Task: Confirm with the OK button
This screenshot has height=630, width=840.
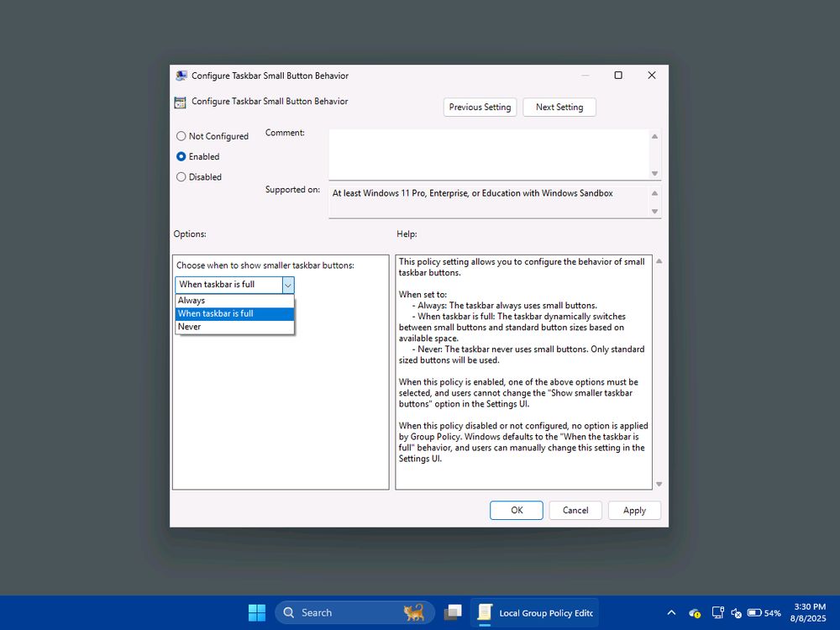Action: tap(517, 511)
